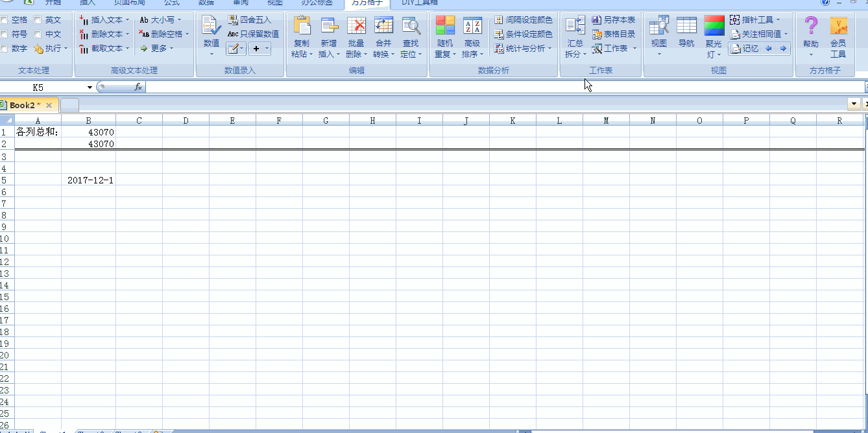868x433 pixels.
Task: Click the 会员工具 icon
Action: click(x=838, y=26)
